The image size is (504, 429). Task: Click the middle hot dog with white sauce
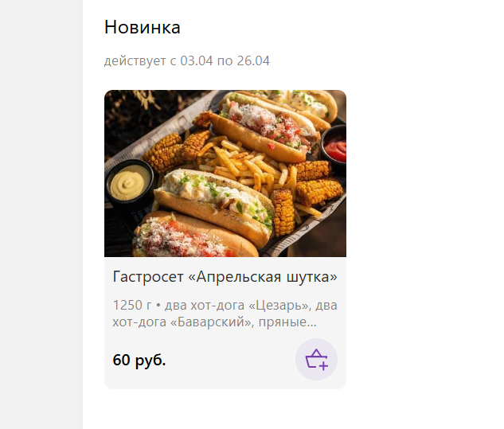213,204
